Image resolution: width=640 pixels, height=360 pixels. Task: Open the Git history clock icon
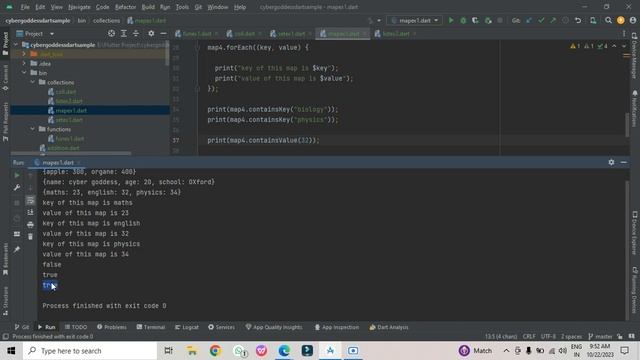point(565,20)
